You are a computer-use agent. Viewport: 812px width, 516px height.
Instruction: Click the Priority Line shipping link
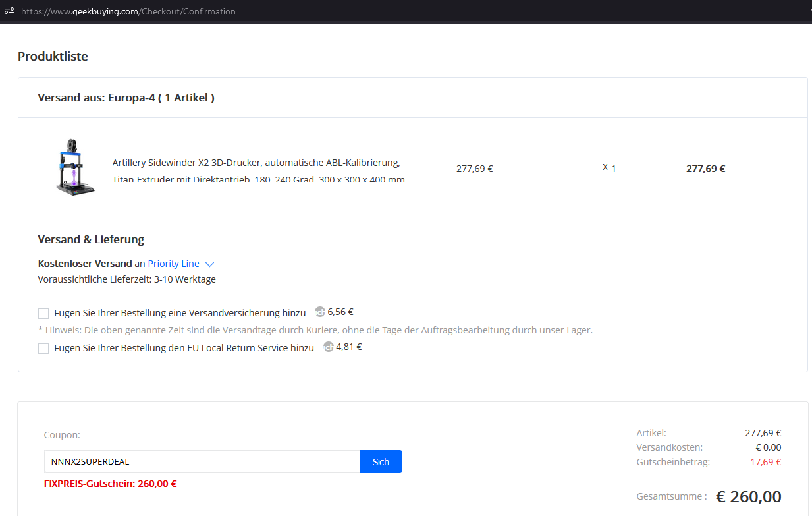[173, 264]
